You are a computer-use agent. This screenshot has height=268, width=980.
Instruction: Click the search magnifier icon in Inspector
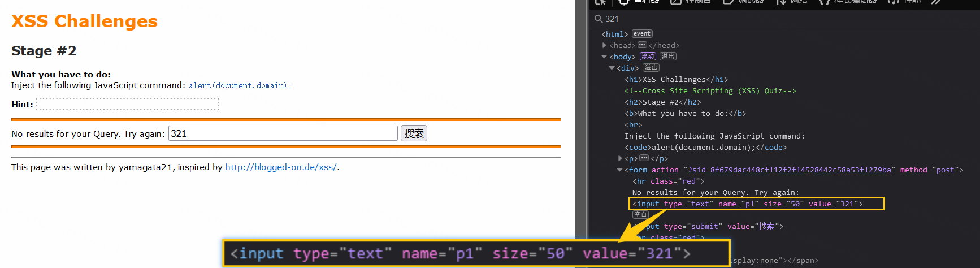(598, 19)
